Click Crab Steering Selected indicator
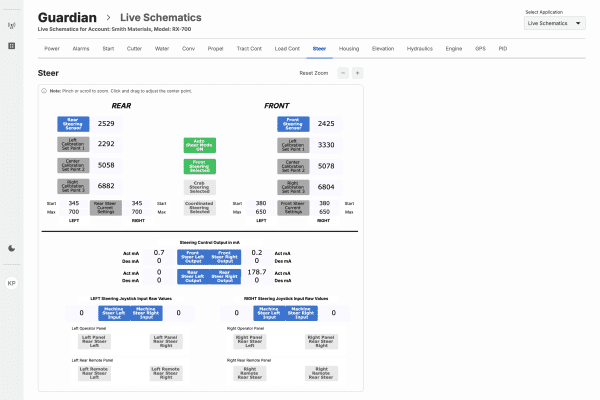The image size is (600, 400). (200, 187)
